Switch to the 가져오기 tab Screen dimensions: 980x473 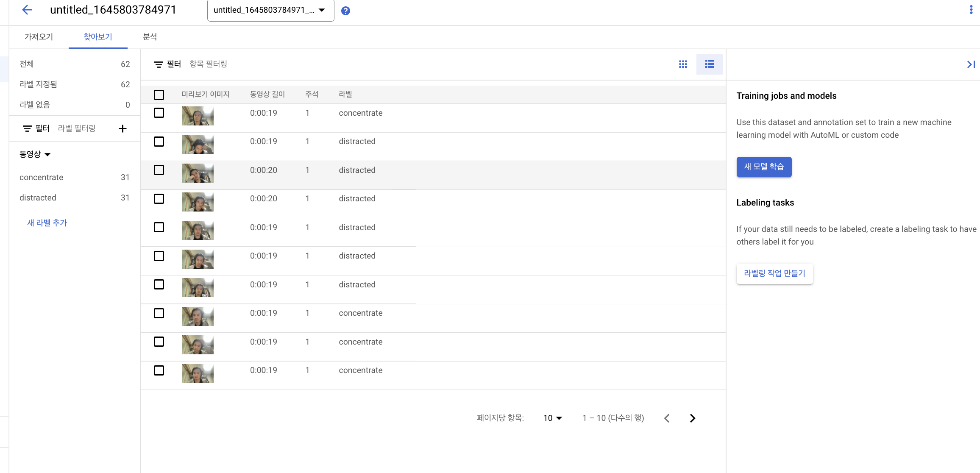[x=39, y=37]
